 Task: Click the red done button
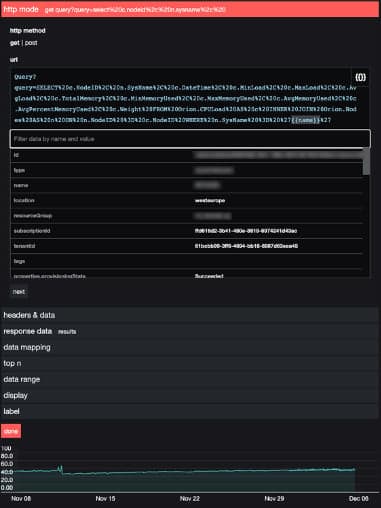point(11,431)
